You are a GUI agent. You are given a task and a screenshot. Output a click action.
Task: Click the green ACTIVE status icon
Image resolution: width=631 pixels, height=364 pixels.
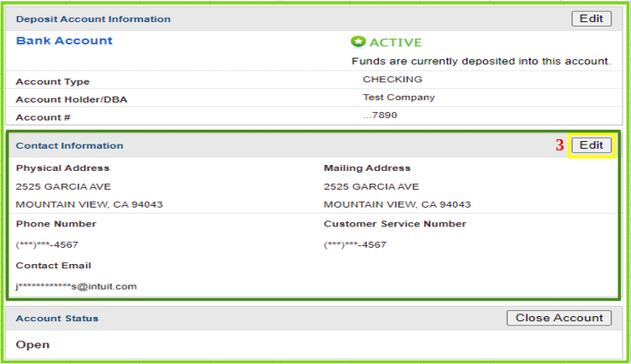tap(357, 42)
